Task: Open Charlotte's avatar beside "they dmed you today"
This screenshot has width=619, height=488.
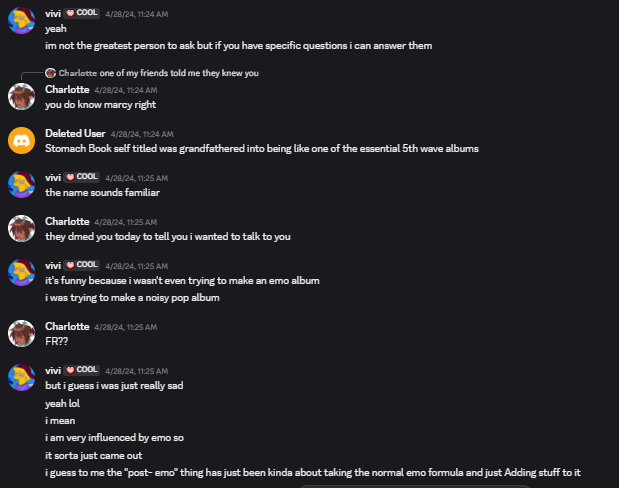Action: pos(21,229)
